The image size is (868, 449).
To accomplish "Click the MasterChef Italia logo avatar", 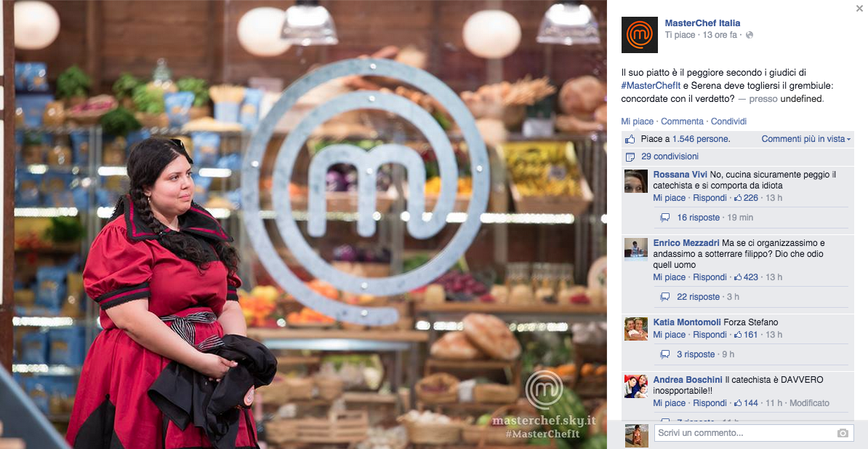I will pos(640,35).
